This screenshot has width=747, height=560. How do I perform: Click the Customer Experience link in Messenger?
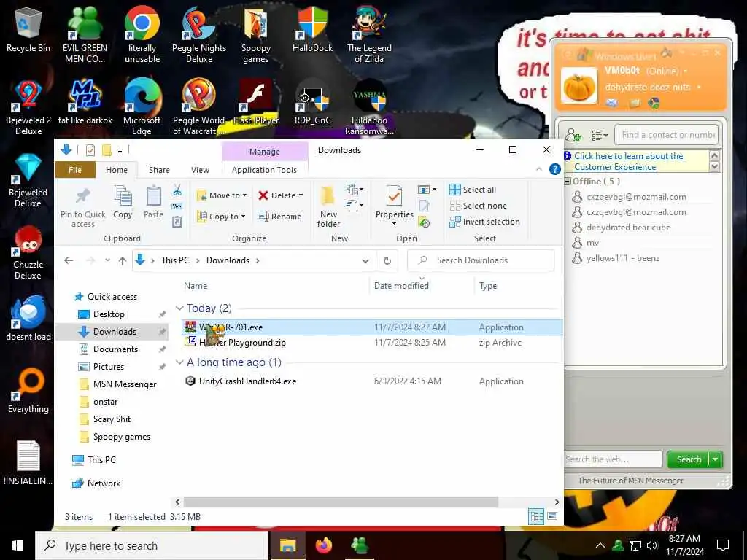point(629,161)
